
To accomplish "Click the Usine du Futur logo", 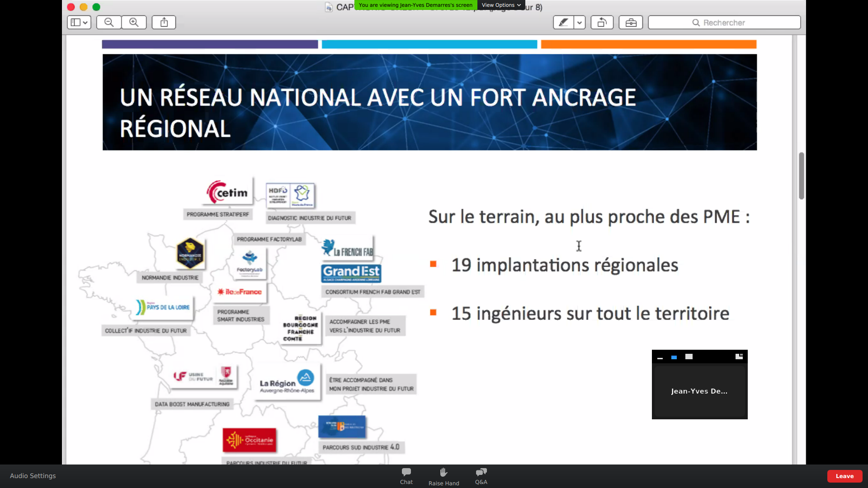I will pos(204,376).
